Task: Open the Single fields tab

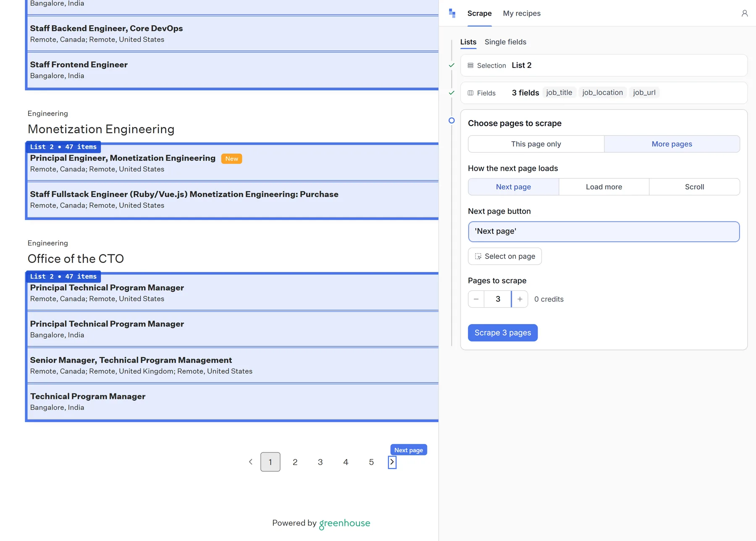Action: pyautogui.click(x=505, y=42)
